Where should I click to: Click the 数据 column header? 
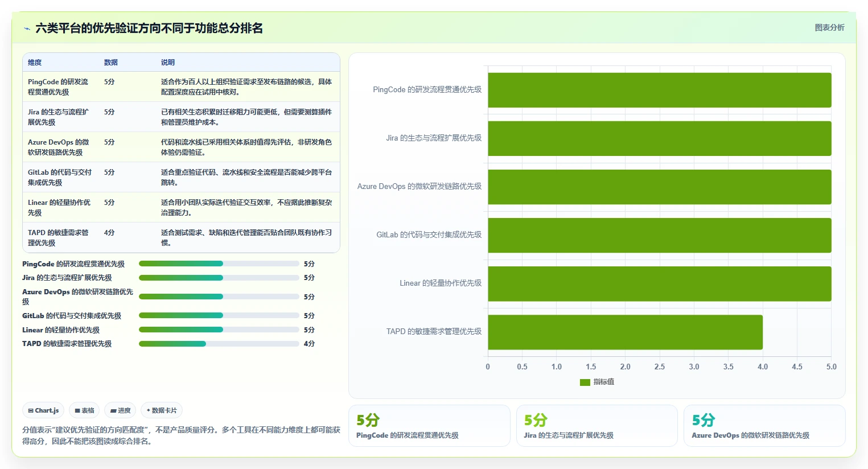pos(111,63)
